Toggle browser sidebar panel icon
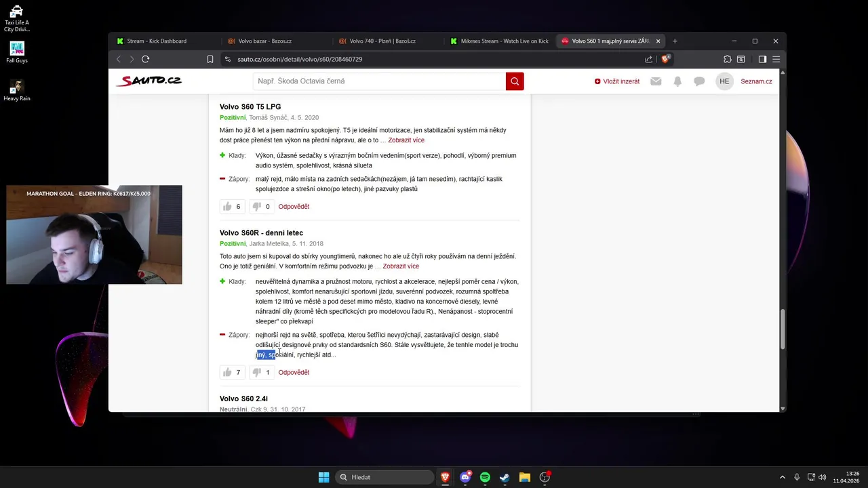868x488 pixels. point(762,59)
